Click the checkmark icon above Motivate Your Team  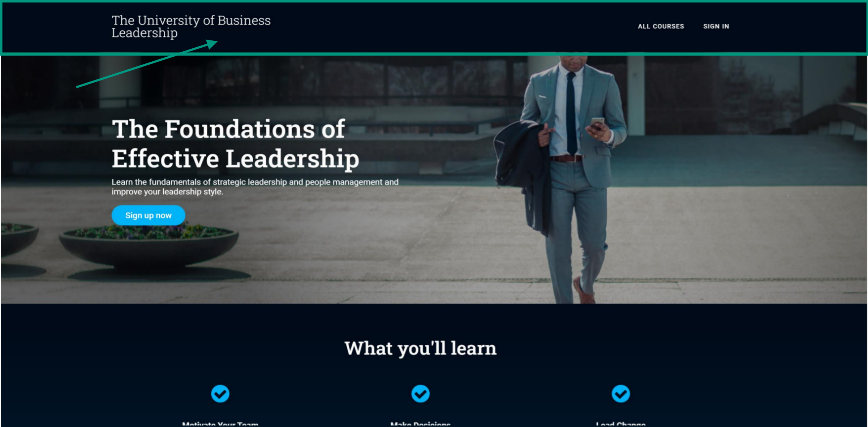[220, 393]
